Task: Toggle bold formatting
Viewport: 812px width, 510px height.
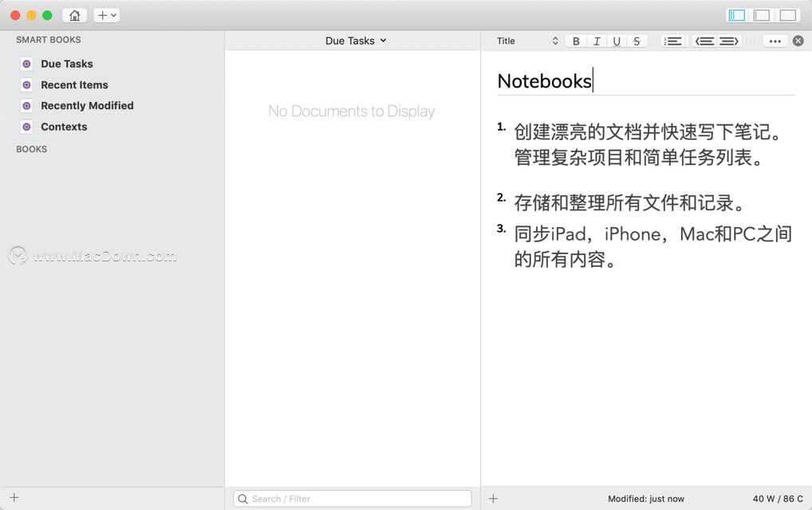Action: click(576, 41)
